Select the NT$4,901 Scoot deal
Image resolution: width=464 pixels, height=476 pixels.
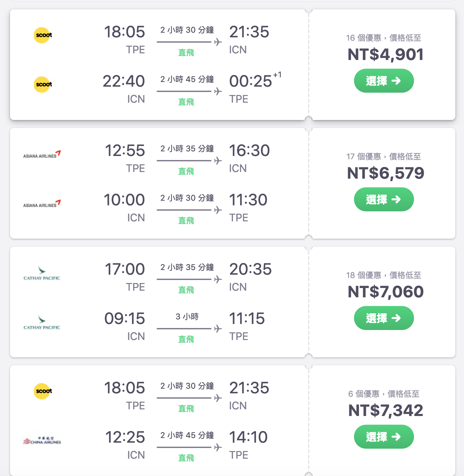[384, 81]
